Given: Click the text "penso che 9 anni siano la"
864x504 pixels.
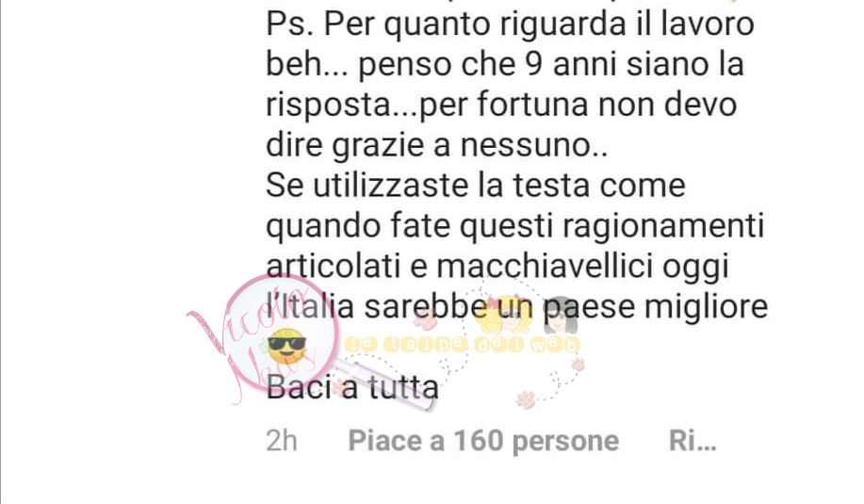Looking at the screenshot, I should tap(551, 64).
